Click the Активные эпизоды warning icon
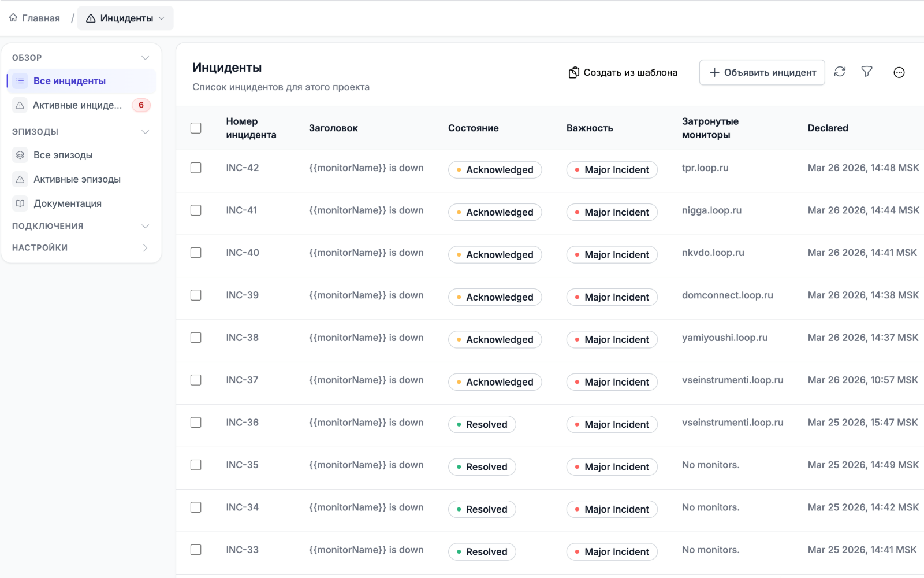This screenshot has height=578, width=924. [20, 179]
